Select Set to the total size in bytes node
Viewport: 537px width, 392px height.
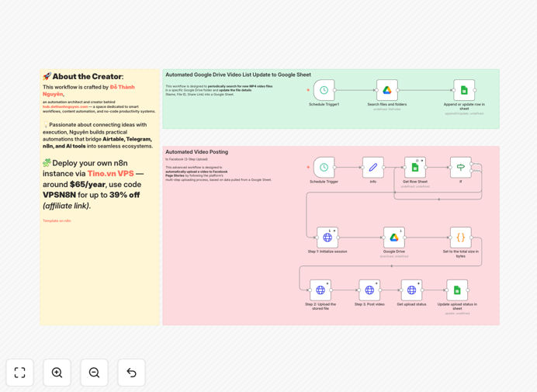click(461, 238)
